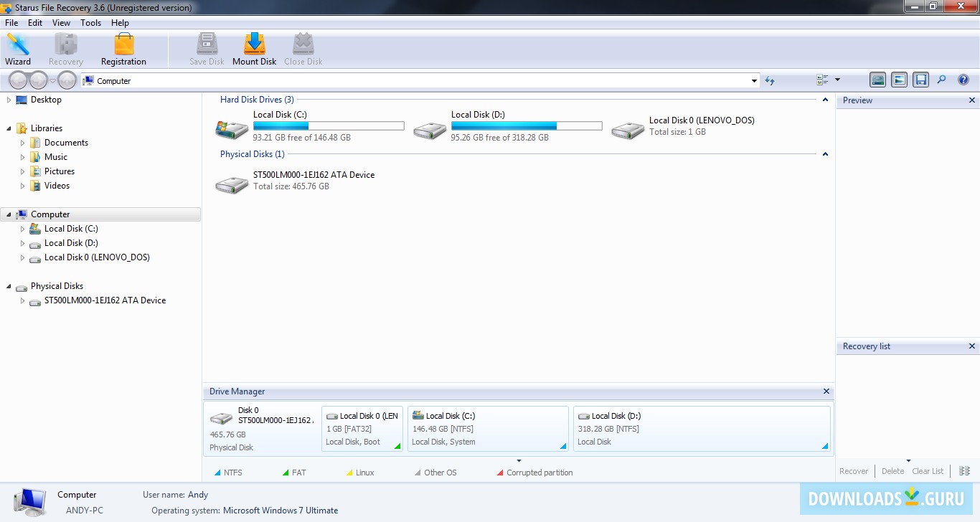Image resolution: width=980 pixels, height=522 pixels.
Task: Close the Preview panel
Action: 972,100
